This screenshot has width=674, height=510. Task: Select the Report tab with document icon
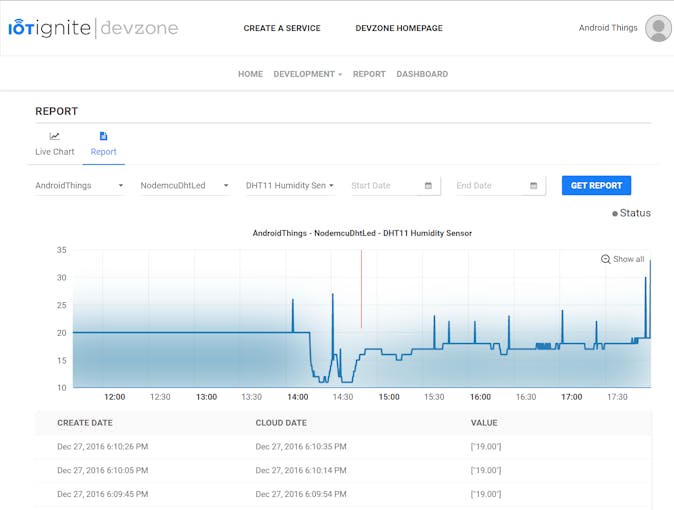coord(103,144)
